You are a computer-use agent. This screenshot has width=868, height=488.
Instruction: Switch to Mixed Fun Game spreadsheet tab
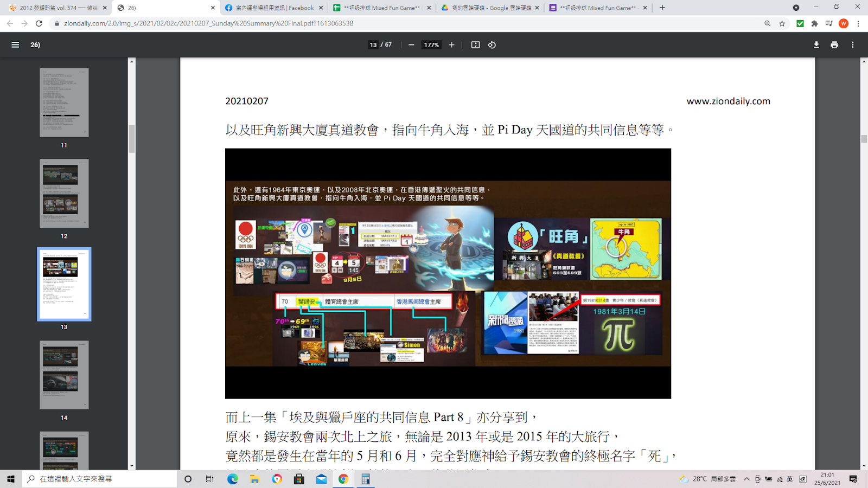[382, 8]
